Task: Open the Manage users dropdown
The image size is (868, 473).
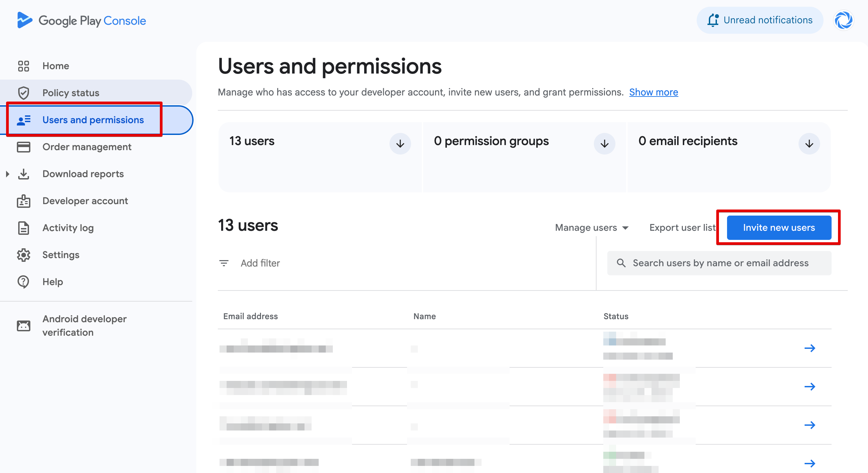Action: point(592,228)
